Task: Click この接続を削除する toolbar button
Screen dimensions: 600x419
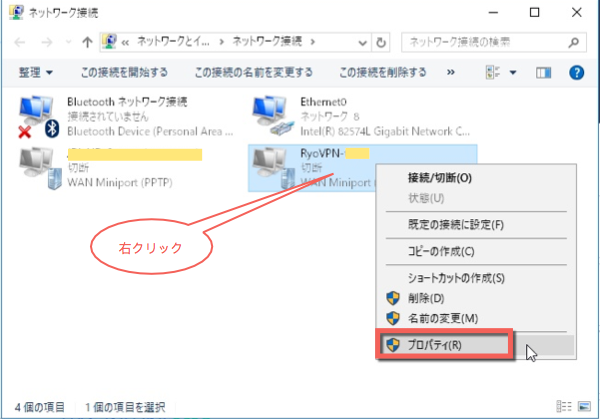Action: point(383,73)
